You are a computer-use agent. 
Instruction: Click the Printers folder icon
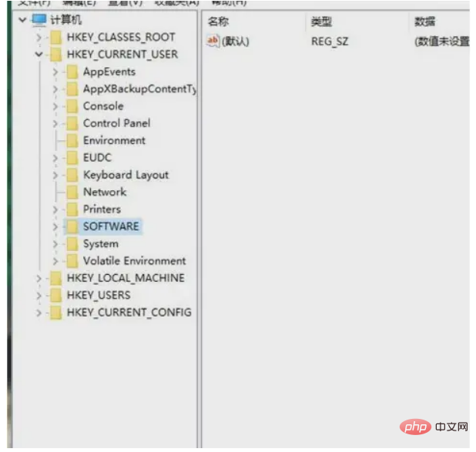72,209
